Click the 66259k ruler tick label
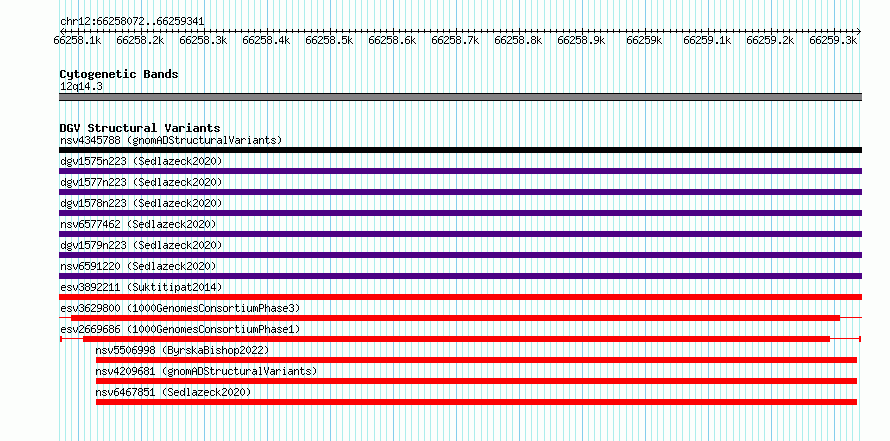890x441 pixels. pos(645,40)
